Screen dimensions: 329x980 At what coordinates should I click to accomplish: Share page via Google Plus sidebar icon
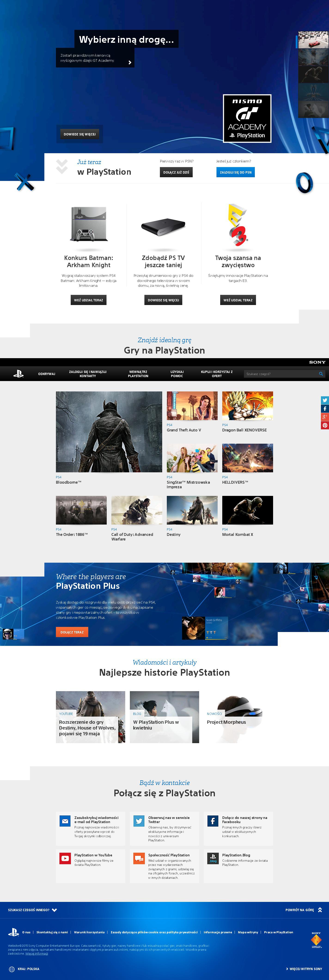point(325,417)
